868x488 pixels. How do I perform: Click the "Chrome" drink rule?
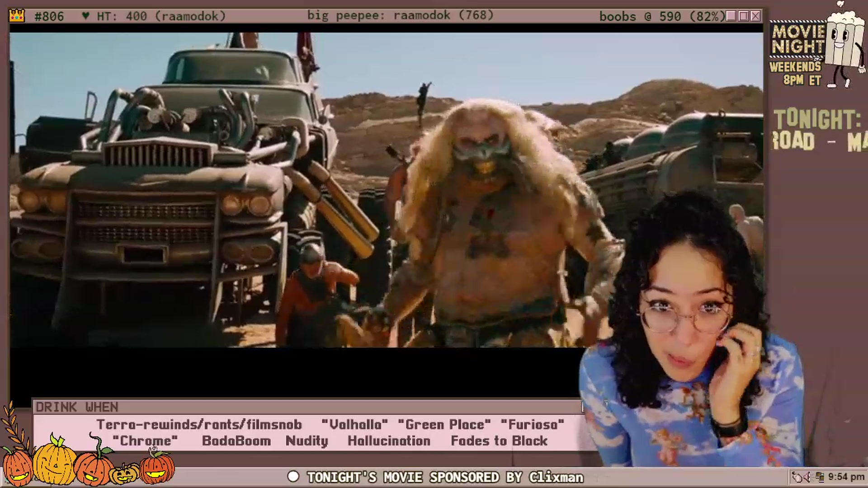pyautogui.click(x=145, y=441)
